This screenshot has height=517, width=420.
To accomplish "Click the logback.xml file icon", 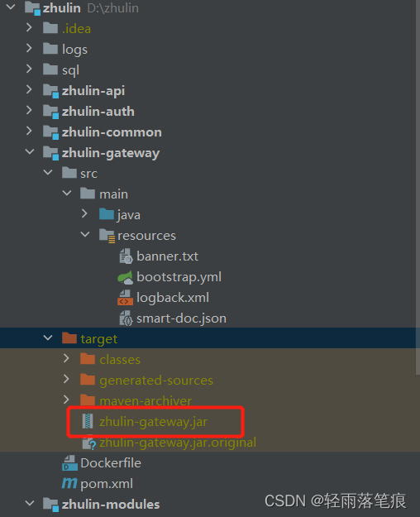I will click(x=126, y=298).
